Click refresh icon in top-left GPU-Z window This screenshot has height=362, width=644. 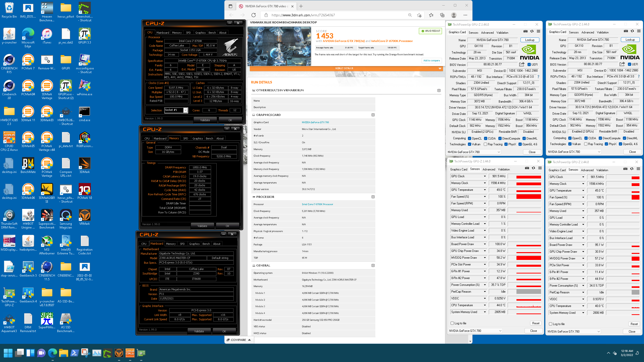[532, 31]
